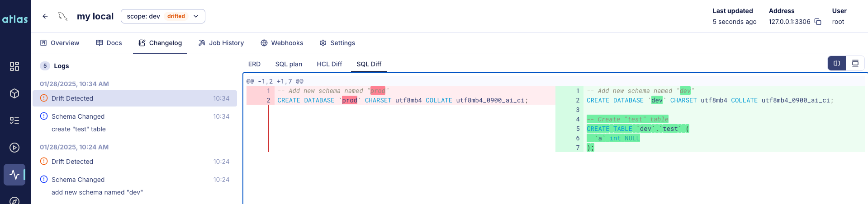Open the scope: dev dropdown
This screenshot has width=868, height=204.
[163, 16]
